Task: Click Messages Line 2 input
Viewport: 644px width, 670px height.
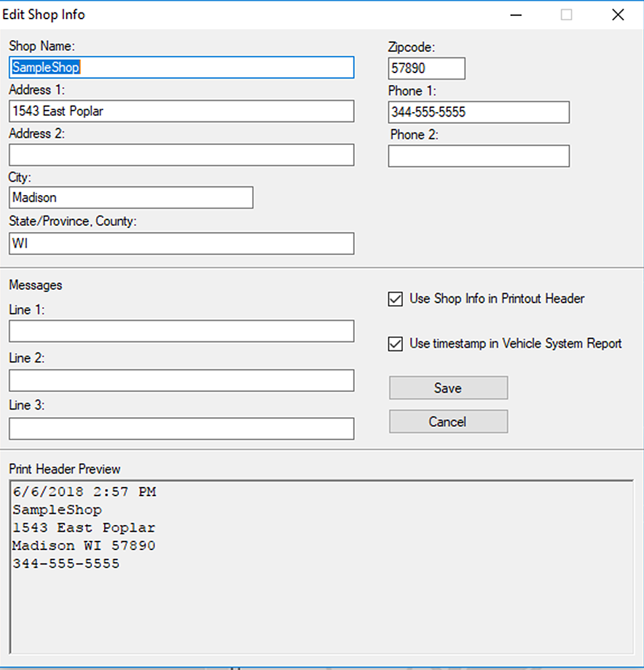Action: (x=181, y=380)
